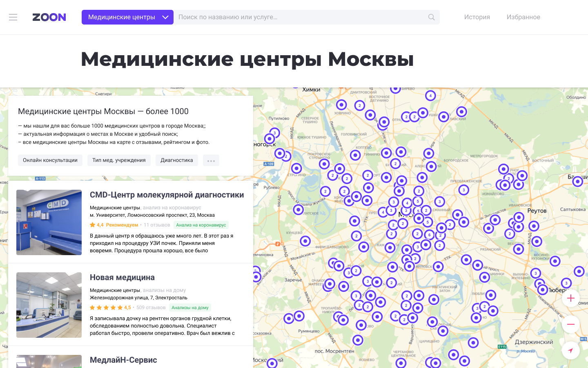Click the Анализы на дому tag

coord(190,307)
